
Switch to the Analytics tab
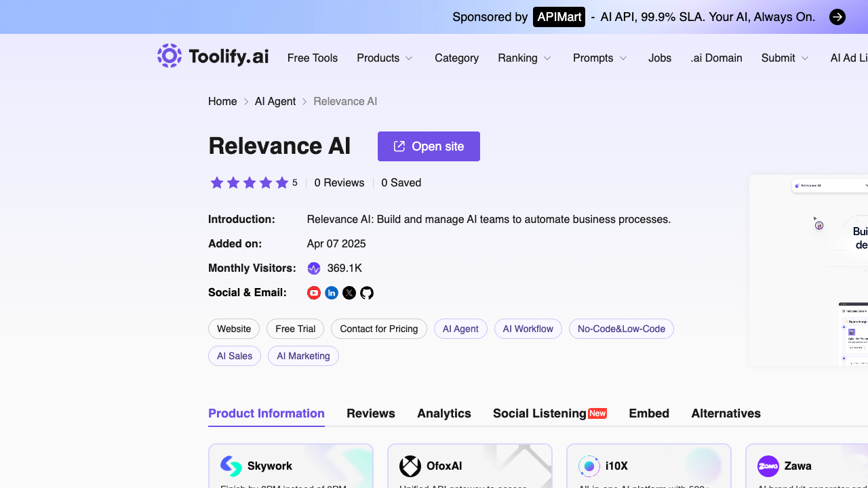pyautogui.click(x=444, y=413)
